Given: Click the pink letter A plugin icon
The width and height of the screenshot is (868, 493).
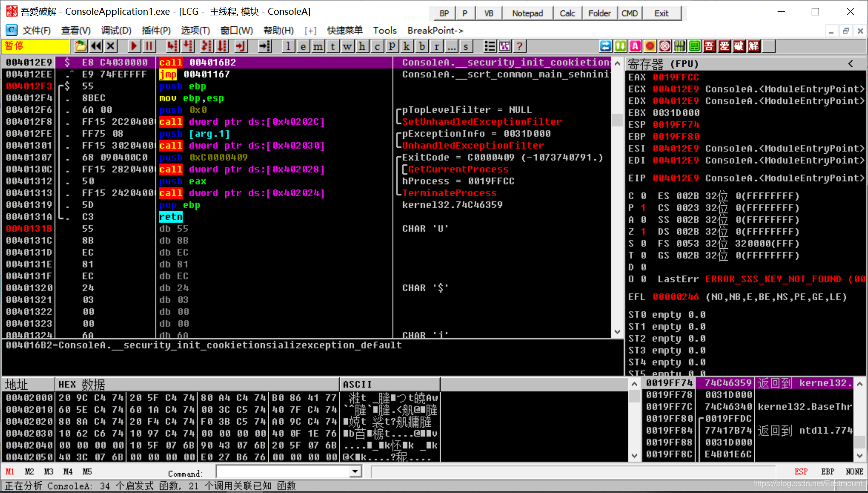Looking at the screenshot, I should coord(635,46).
